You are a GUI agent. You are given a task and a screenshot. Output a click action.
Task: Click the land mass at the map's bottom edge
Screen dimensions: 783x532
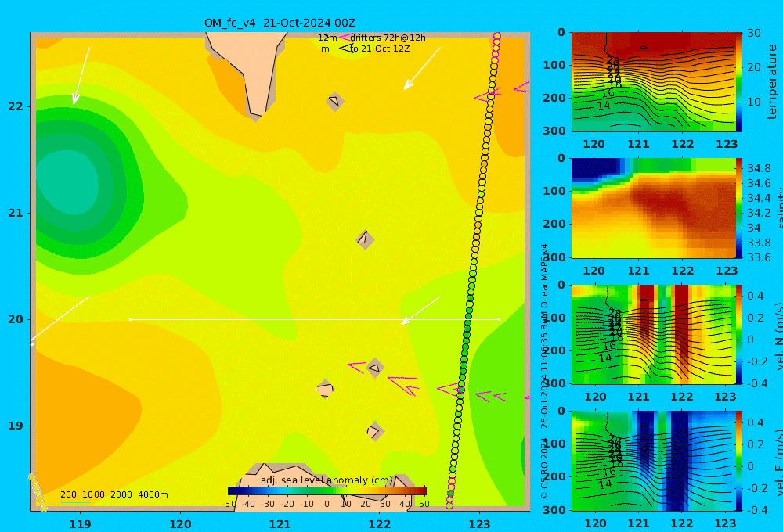click(325, 489)
